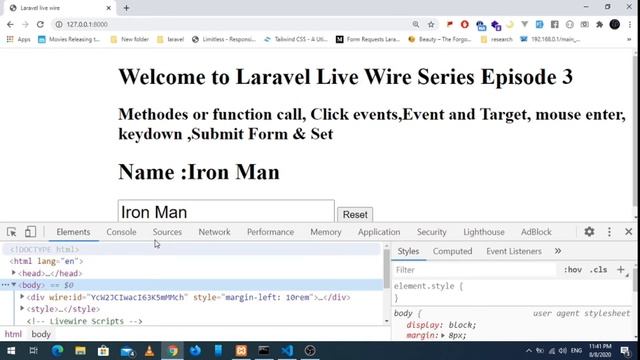
Task: Open DevTools three-dot customize menu
Action: [x=609, y=232]
